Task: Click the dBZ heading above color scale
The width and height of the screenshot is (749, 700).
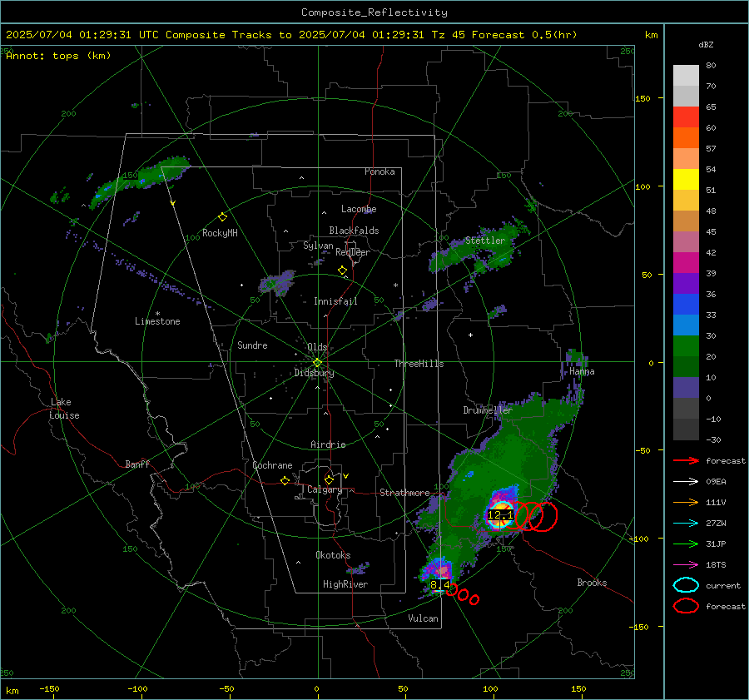Action: click(706, 45)
